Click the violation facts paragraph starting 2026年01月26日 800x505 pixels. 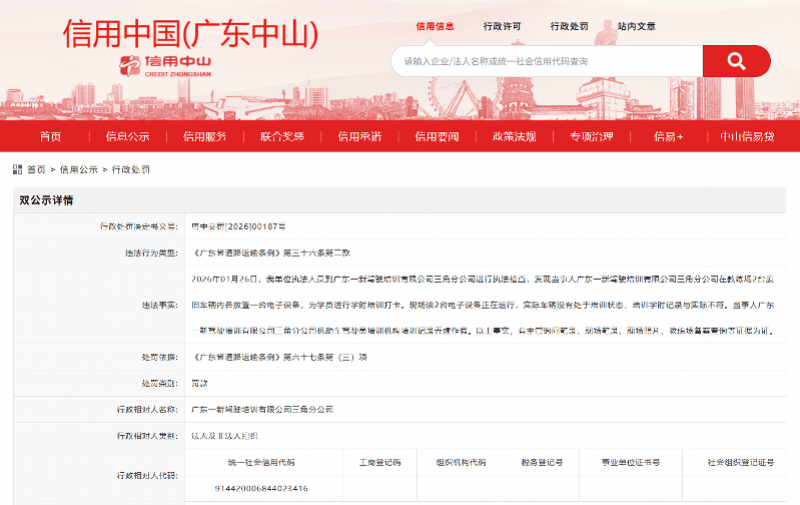click(483, 305)
